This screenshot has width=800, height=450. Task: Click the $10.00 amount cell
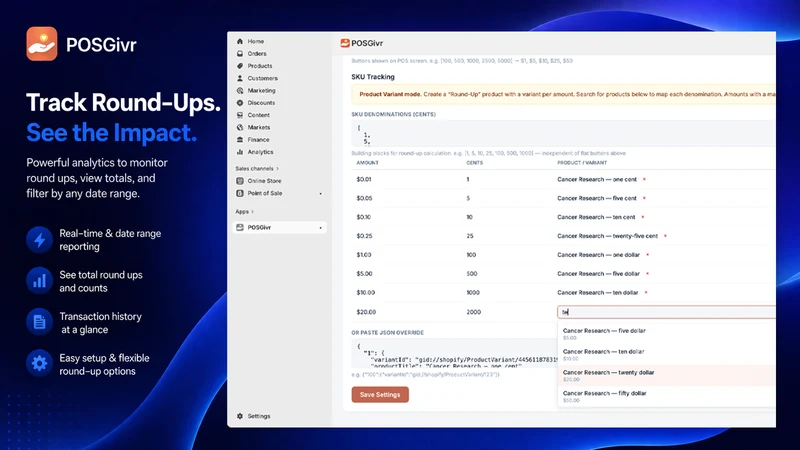tap(366, 293)
